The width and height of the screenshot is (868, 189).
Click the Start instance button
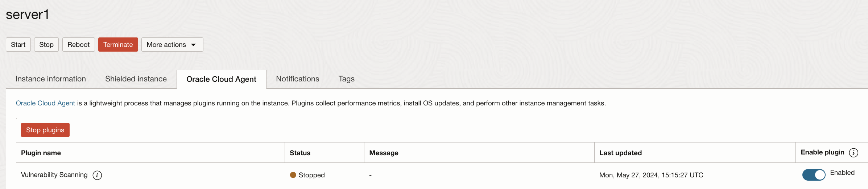tap(18, 44)
